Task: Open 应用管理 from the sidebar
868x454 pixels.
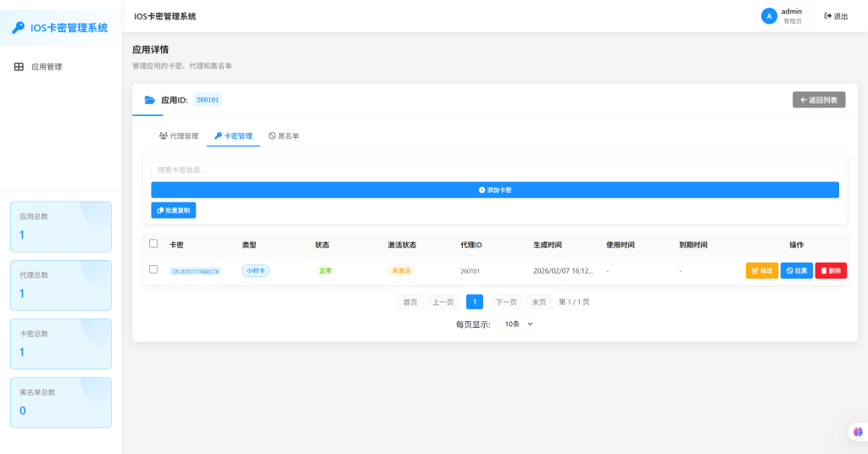Action: (46, 67)
